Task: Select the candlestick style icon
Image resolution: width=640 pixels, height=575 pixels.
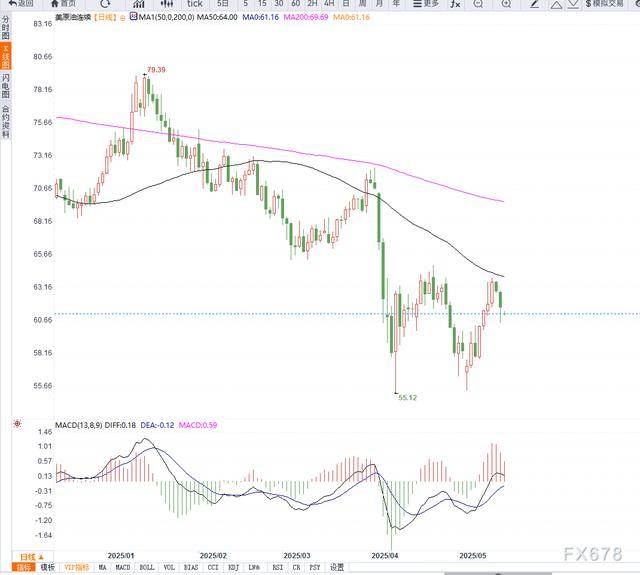Action: click(167, 4)
